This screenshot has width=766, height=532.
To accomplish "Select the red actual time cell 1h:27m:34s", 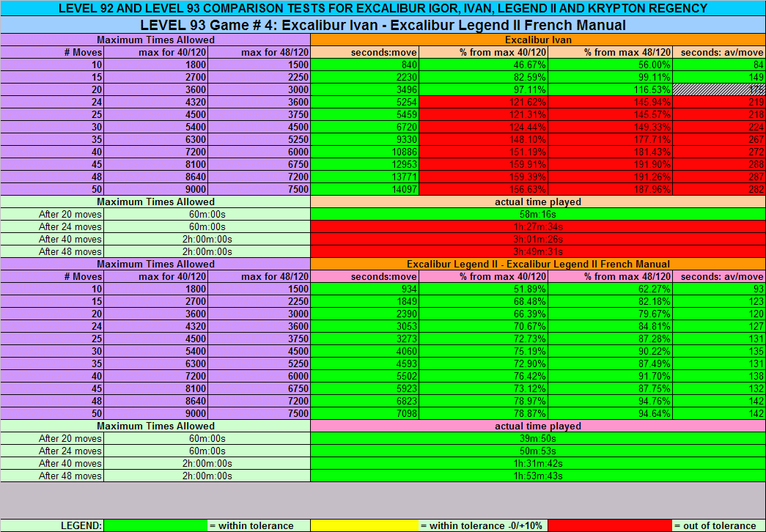I will [538, 226].
